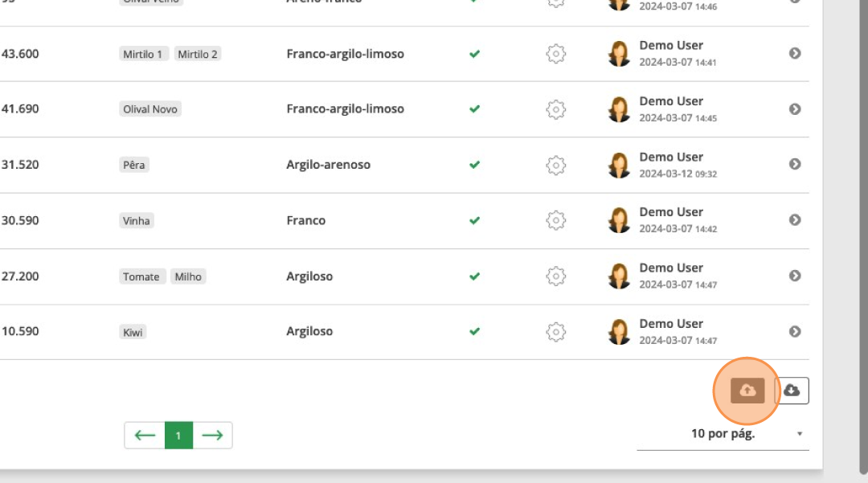The image size is (868, 483).
Task: Open gear settings for the Vinha row
Action: click(x=555, y=220)
